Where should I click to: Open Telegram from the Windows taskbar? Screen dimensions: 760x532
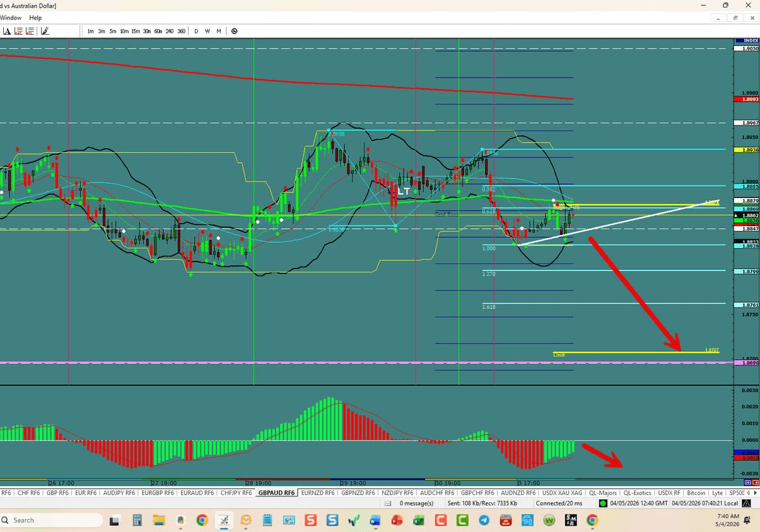click(484, 521)
